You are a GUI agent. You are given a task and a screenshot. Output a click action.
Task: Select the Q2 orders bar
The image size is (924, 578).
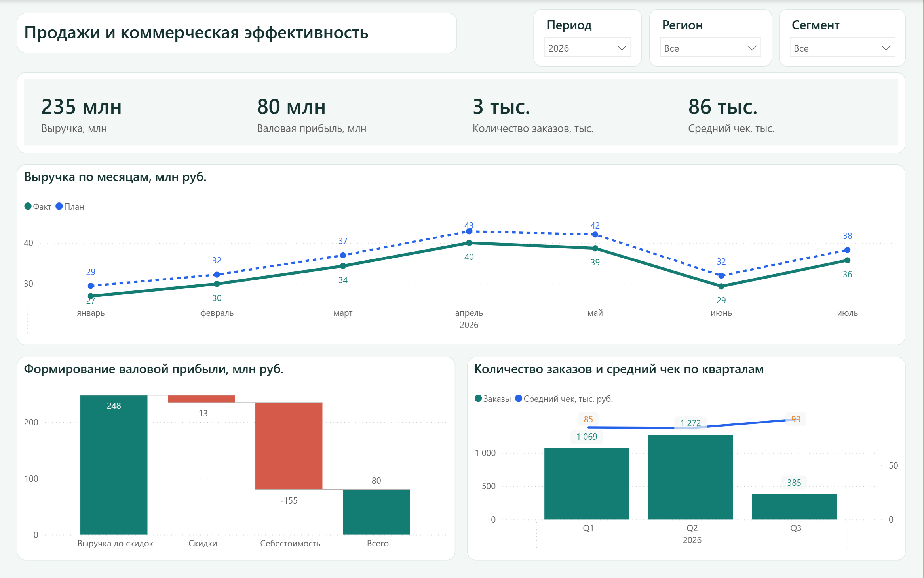pyautogui.click(x=690, y=477)
